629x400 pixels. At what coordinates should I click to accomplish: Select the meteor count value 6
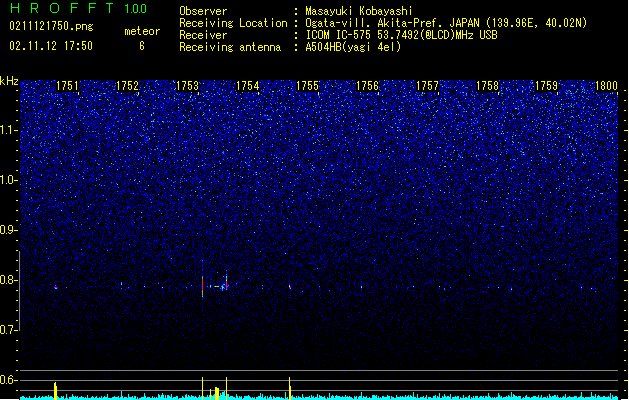tap(142, 46)
